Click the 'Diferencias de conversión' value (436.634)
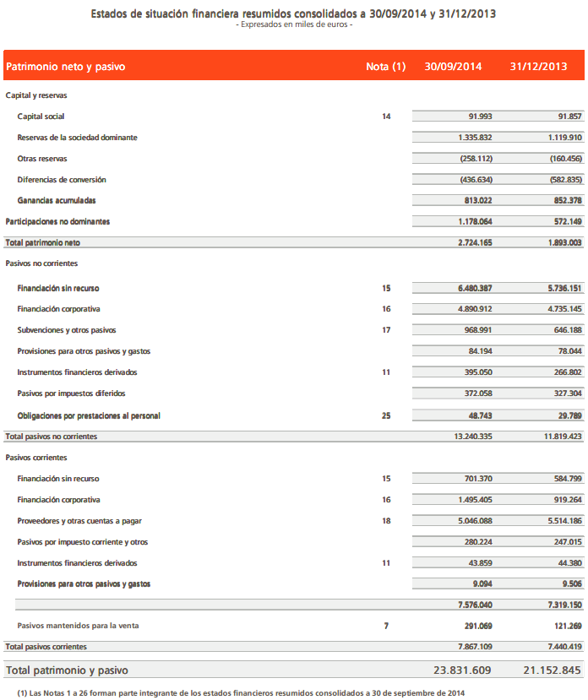588x700 pixels. click(474, 180)
